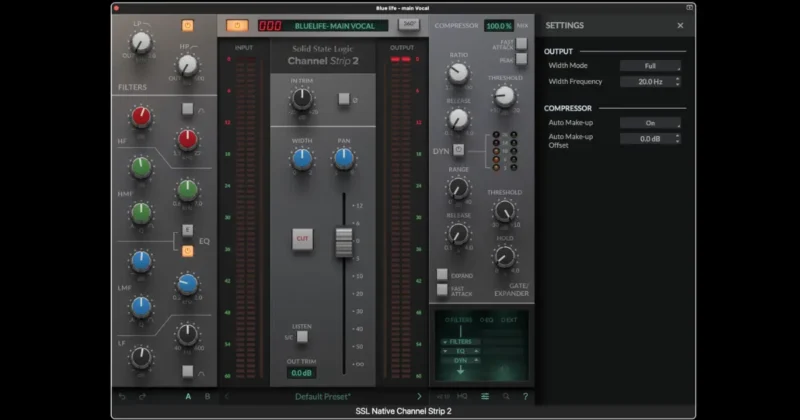Toggle the HQ mode button
The image size is (800, 420).
tap(462, 396)
